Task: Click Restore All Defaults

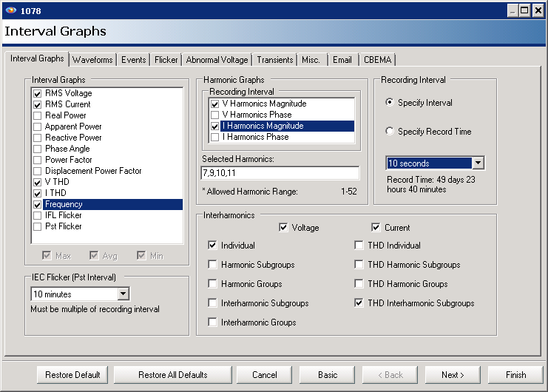Action: pos(172,375)
